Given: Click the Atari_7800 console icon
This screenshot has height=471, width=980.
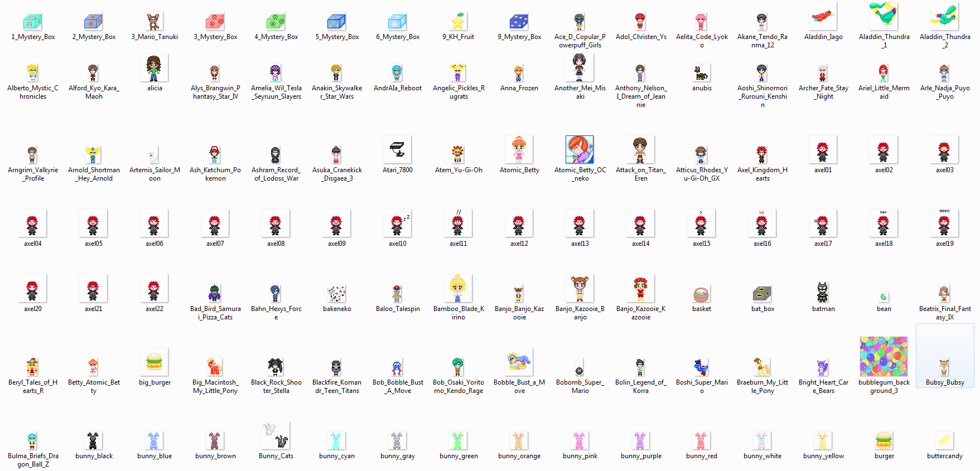Looking at the screenshot, I should pos(397,149).
